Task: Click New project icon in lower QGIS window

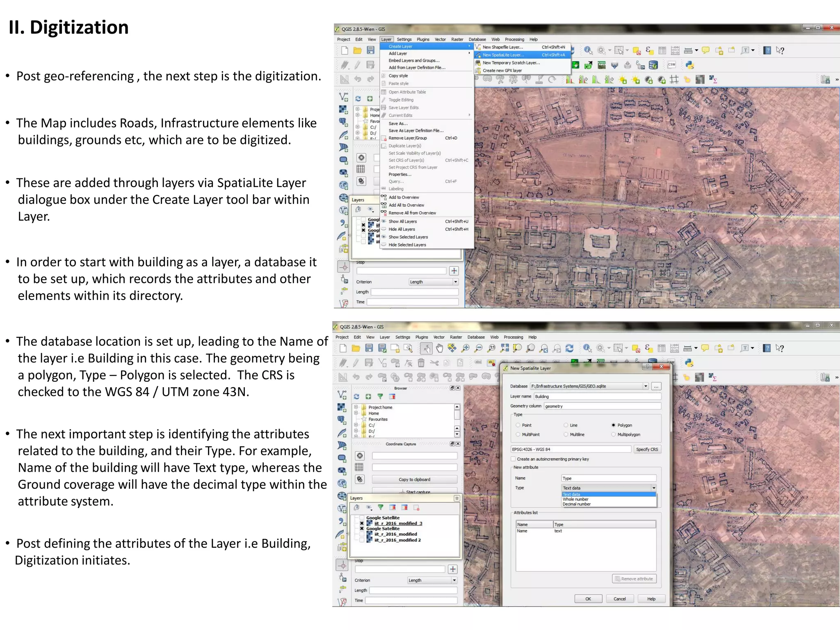Action: 343,348
